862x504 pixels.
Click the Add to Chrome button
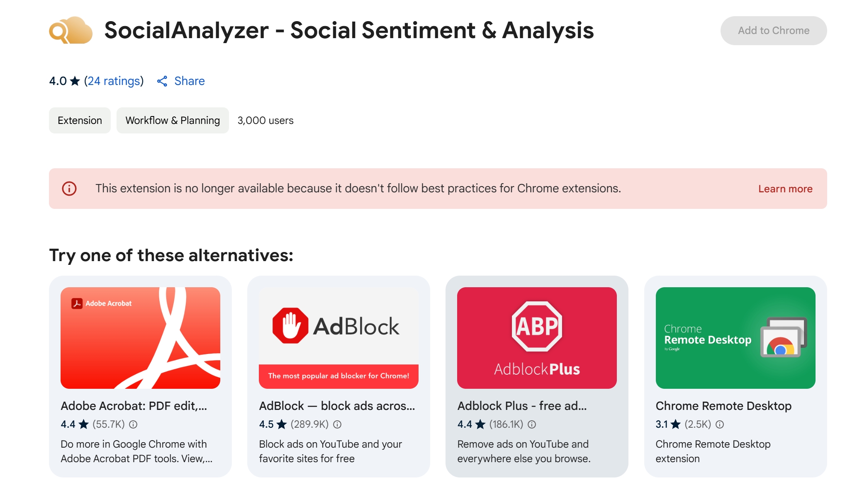pyautogui.click(x=773, y=30)
